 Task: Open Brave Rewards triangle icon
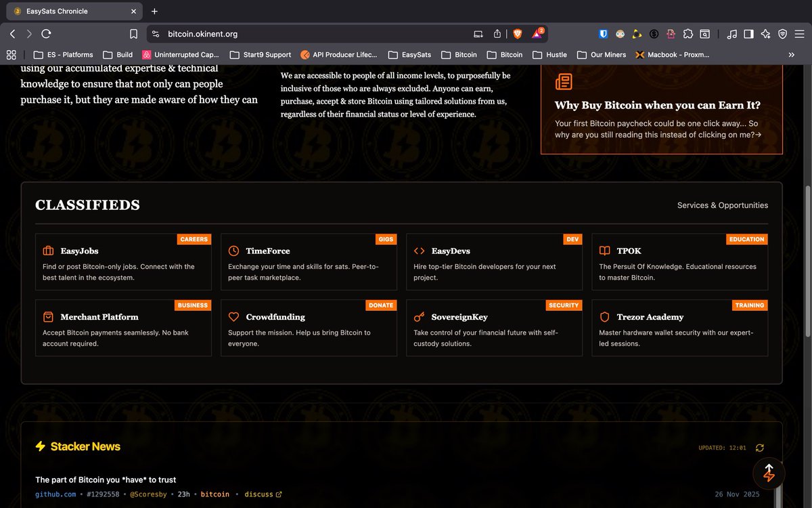coord(538,33)
